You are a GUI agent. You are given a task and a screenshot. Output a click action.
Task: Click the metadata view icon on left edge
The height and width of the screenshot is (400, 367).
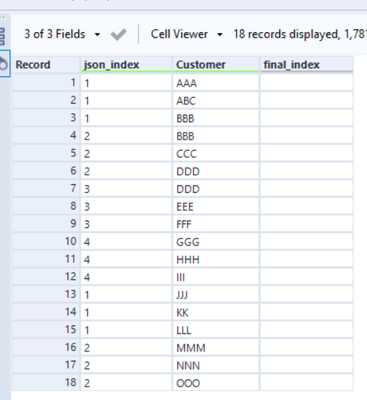(x=3, y=36)
